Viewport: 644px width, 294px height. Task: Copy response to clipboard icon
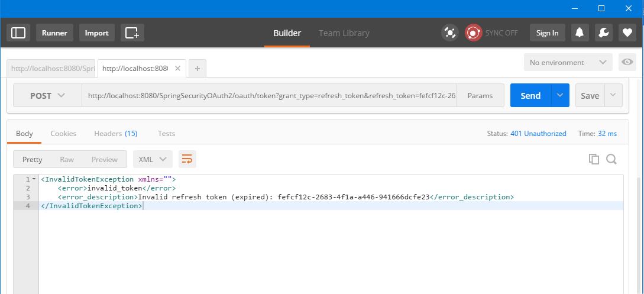point(594,159)
